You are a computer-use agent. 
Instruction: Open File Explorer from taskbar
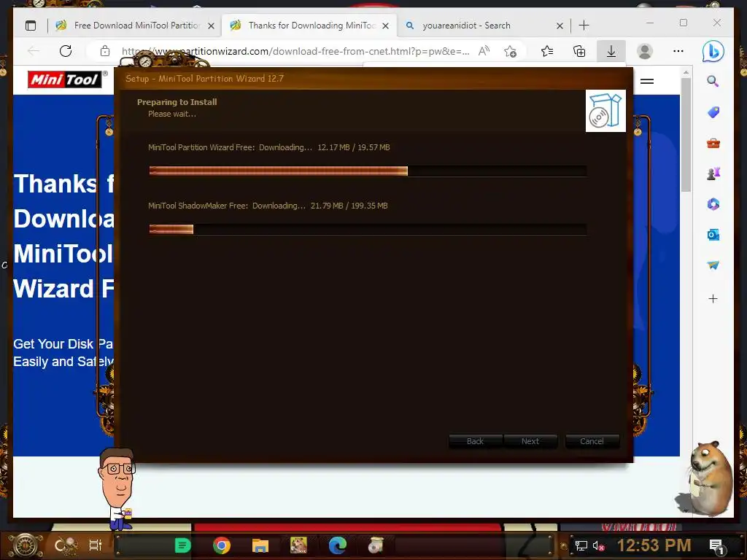260,545
